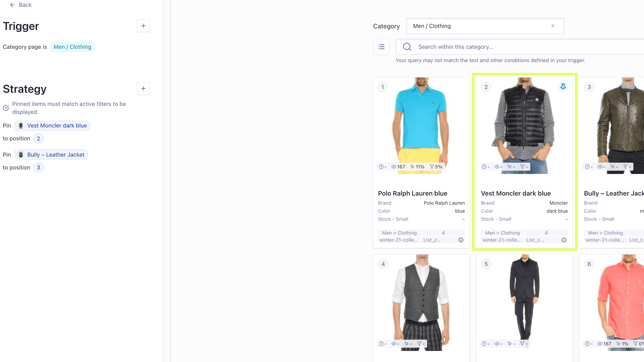Open the dark suit product at position 5
Image resolution: width=644 pixels, height=362 pixels.
tap(525, 303)
